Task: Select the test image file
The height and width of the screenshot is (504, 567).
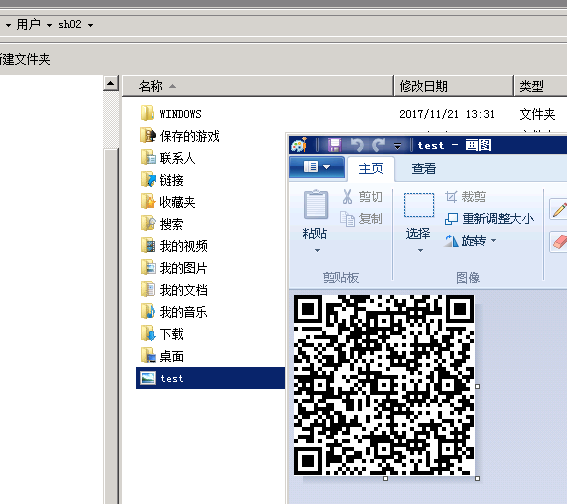Action: (x=210, y=378)
